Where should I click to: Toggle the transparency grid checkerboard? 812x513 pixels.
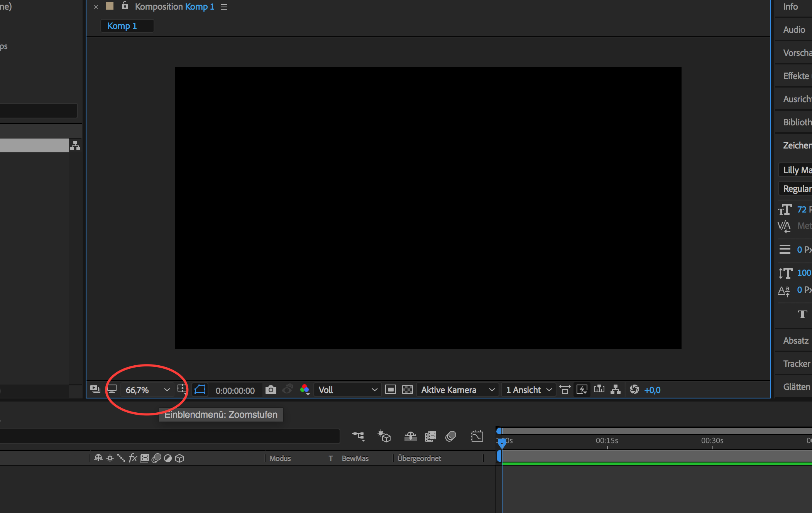pos(408,390)
